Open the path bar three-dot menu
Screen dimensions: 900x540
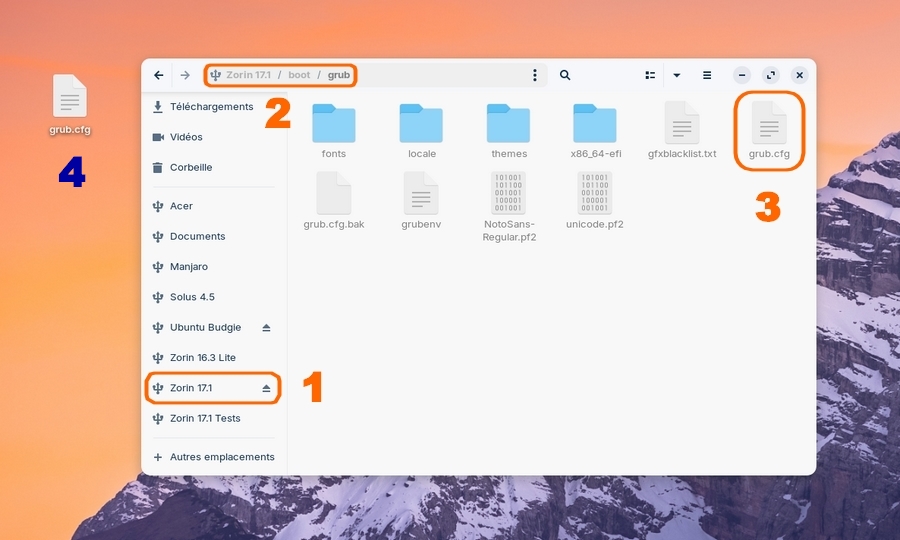[535, 75]
